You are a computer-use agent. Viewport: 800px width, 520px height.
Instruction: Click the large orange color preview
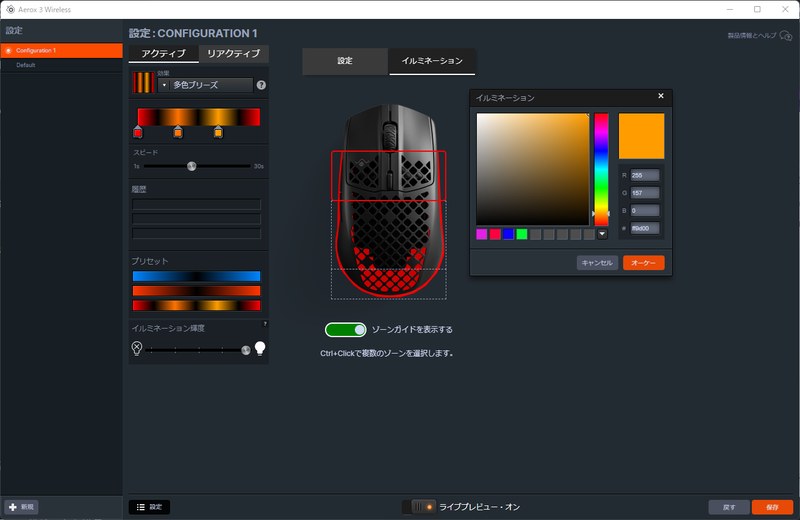click(x=641, y=136)
